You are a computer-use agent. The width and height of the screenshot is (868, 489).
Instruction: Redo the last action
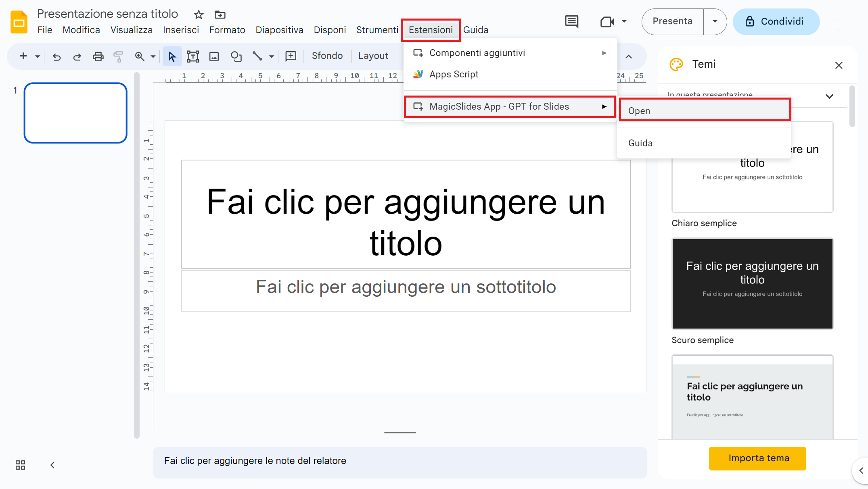click(77, 56)
